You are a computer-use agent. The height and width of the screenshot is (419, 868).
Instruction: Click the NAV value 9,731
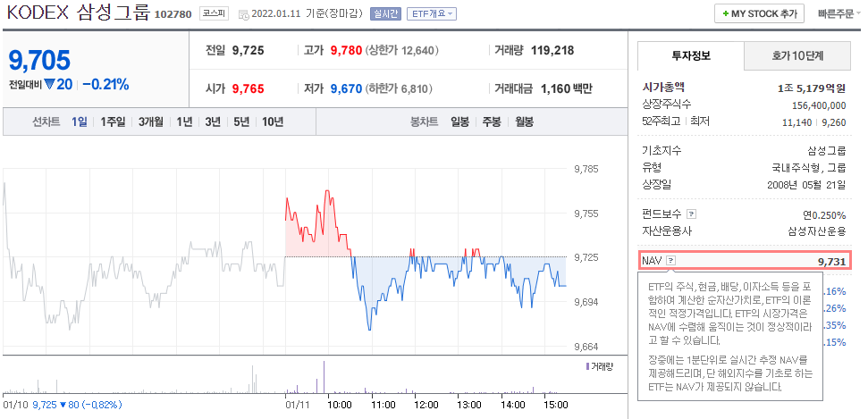point(832,261)
